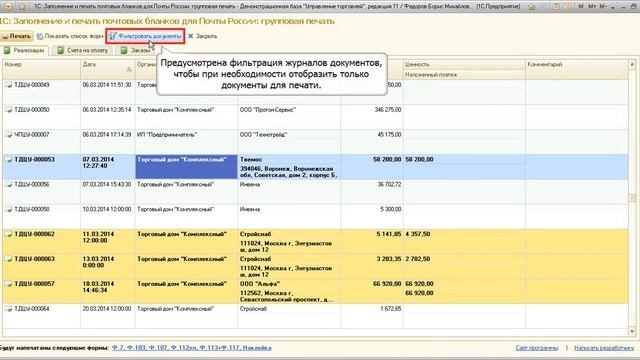Click amount 3 283,35

tap(389, 259)
